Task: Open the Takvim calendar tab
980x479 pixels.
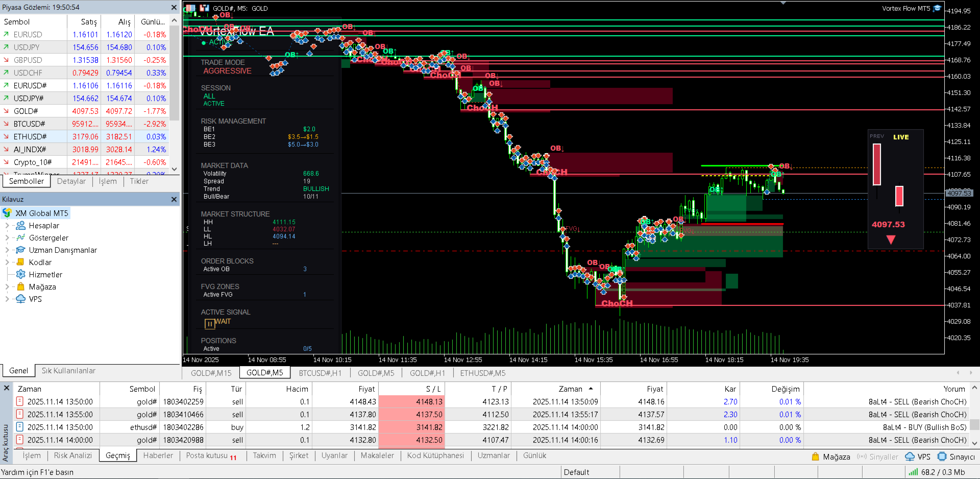Action: pyautogui.click(x=264, y=456)
